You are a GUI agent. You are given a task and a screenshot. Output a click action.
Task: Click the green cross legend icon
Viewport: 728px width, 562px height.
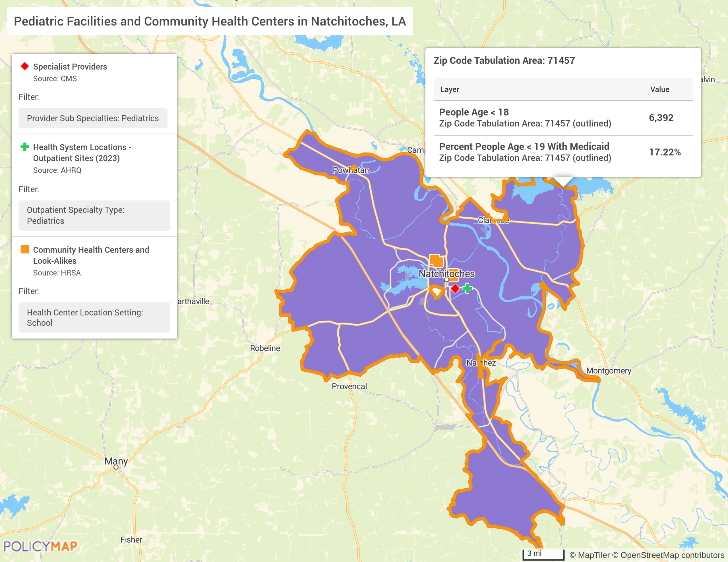point(25,147)
